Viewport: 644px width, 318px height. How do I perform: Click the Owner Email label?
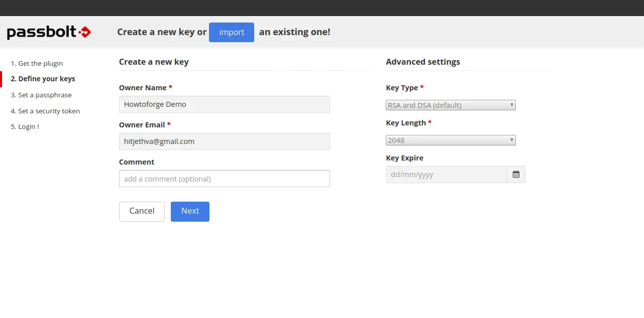pyautogui.click(x=142, y=124)
